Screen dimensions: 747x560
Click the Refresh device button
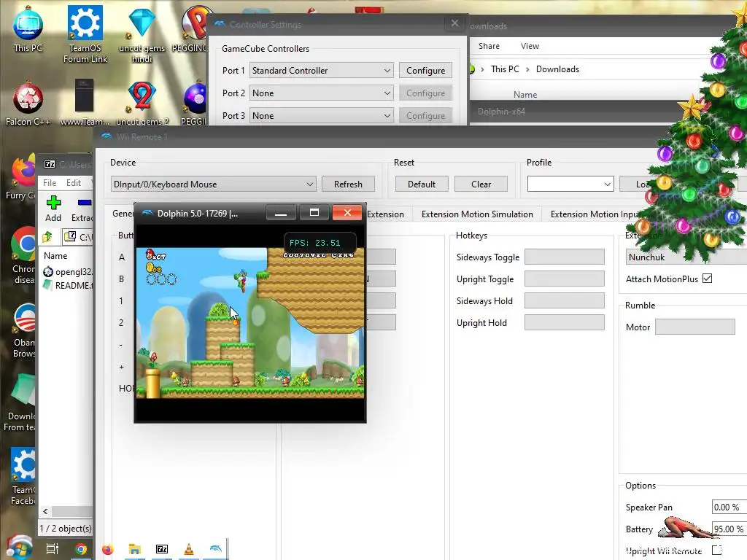pyautogui.click(x=348, y=184)
